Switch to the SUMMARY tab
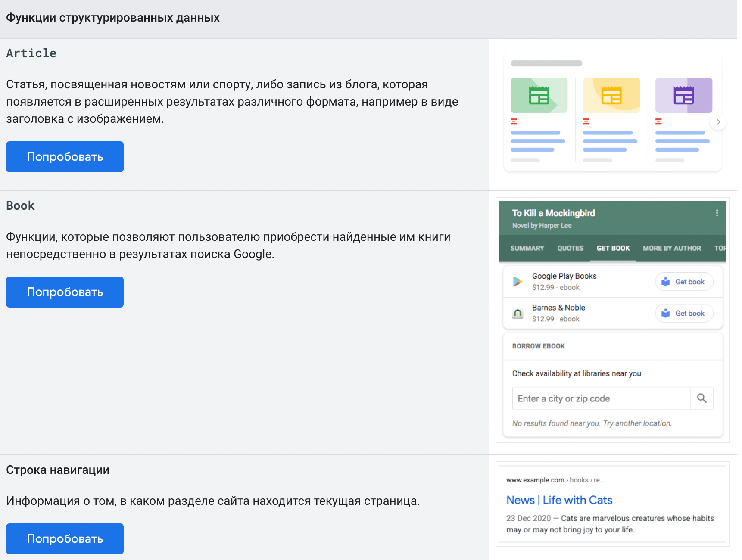 coord(527,248)
